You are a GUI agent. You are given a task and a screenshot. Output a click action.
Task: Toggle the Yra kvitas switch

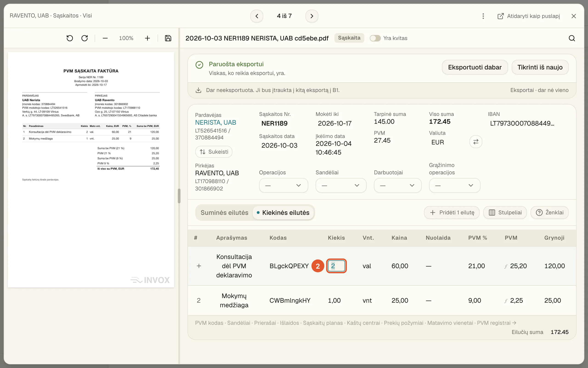click(375, 38)
